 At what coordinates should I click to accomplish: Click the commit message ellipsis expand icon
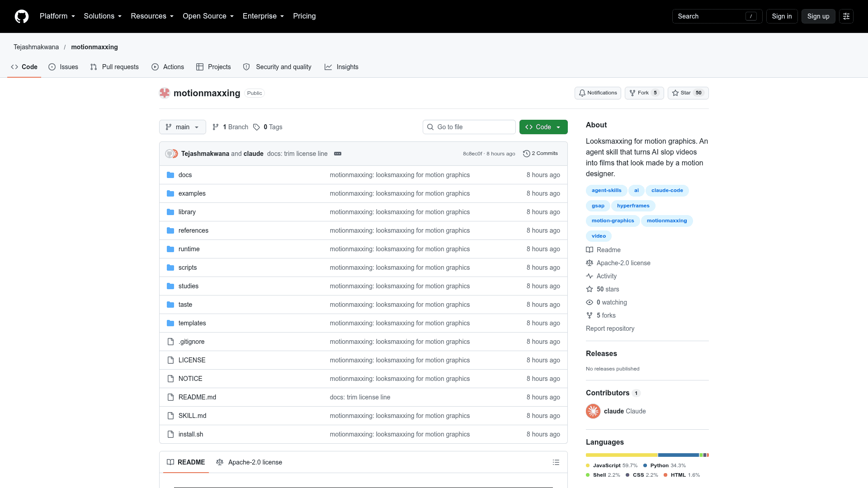click(x=338, y=154)
